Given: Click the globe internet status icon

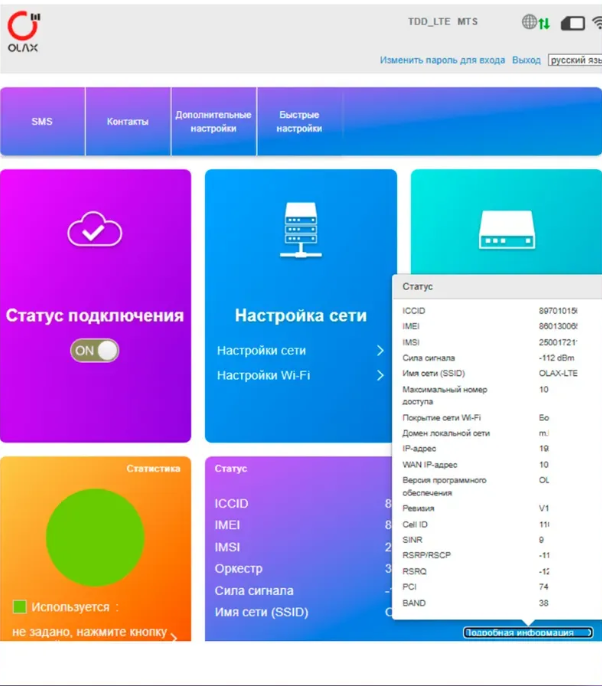Looking at the screenshot, I should click(529, 22).
